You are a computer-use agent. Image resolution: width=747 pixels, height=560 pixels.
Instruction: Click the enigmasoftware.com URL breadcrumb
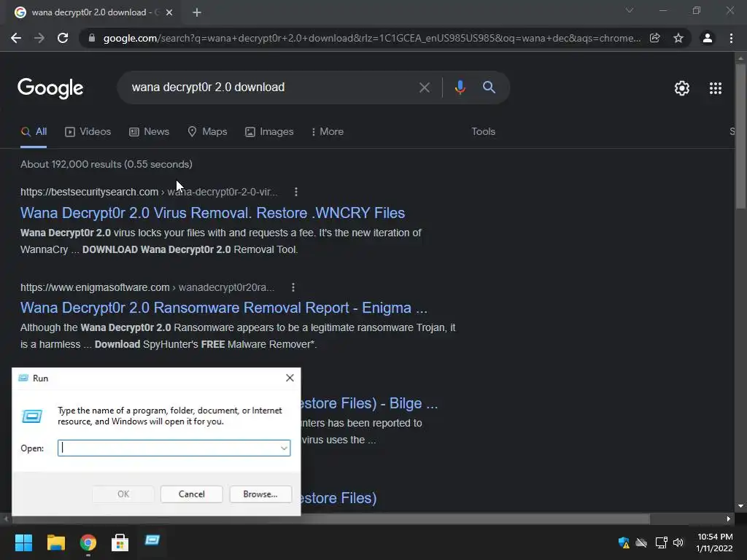tap(147, 287)
